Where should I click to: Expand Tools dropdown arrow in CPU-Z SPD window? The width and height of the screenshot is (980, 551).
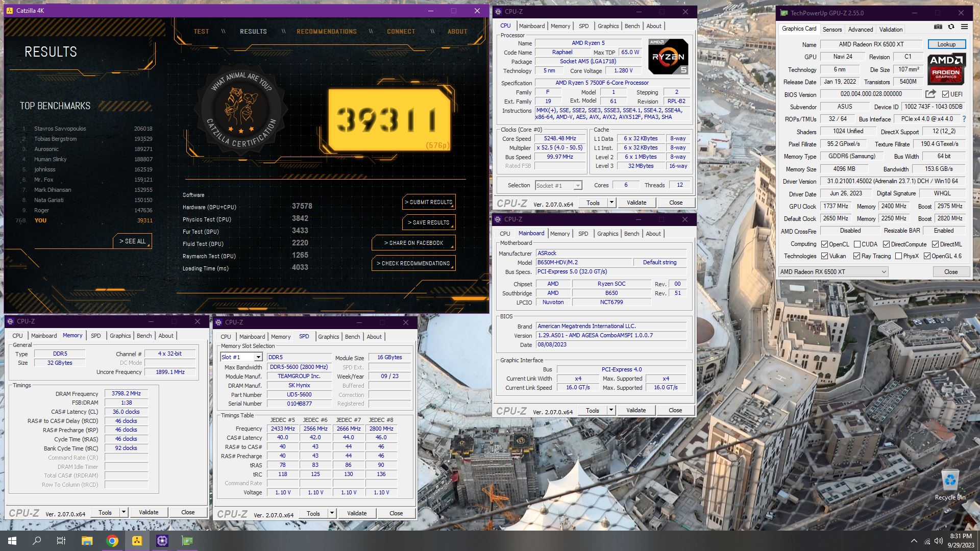(x=331, y=513)
